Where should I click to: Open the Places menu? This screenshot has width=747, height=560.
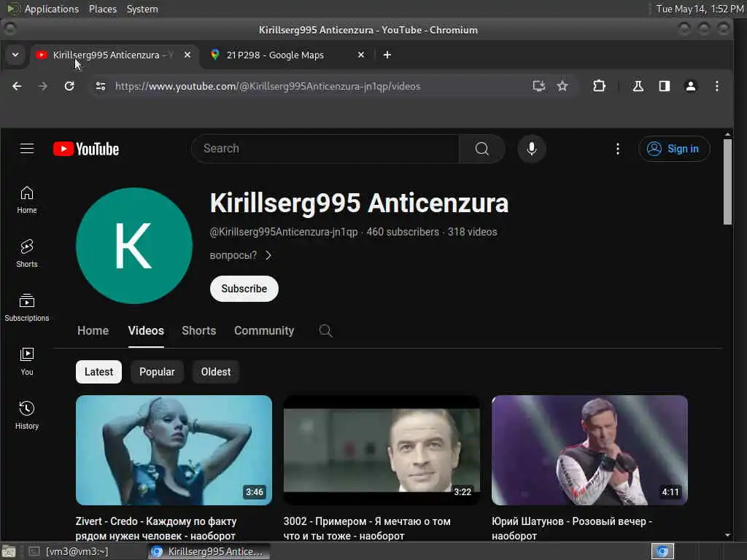tap(102, 9)
